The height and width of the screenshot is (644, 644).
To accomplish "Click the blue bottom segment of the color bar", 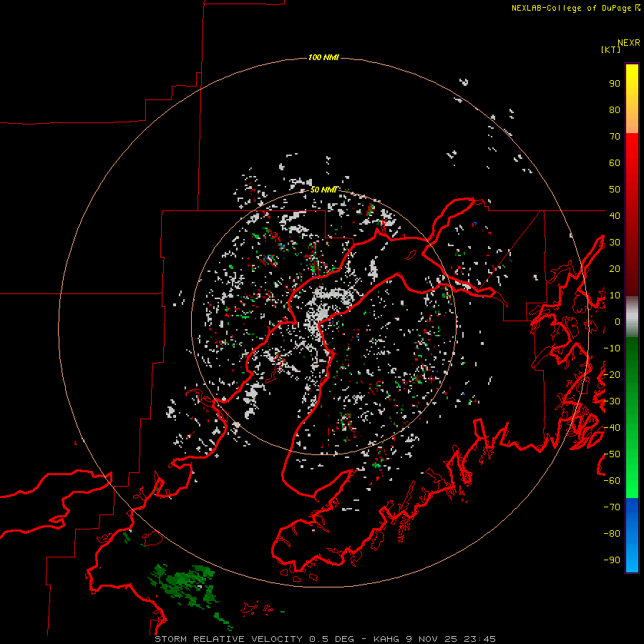I will [x=632, y=535].
